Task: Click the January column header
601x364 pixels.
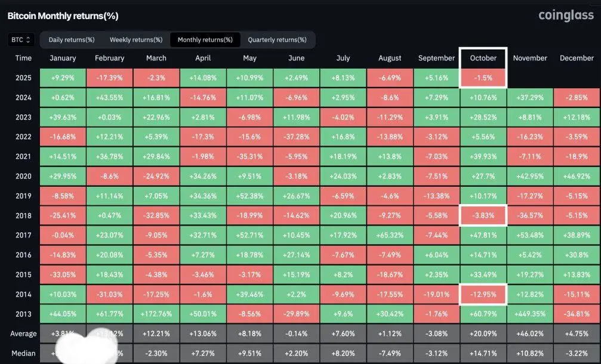Action: pos(63,58)
